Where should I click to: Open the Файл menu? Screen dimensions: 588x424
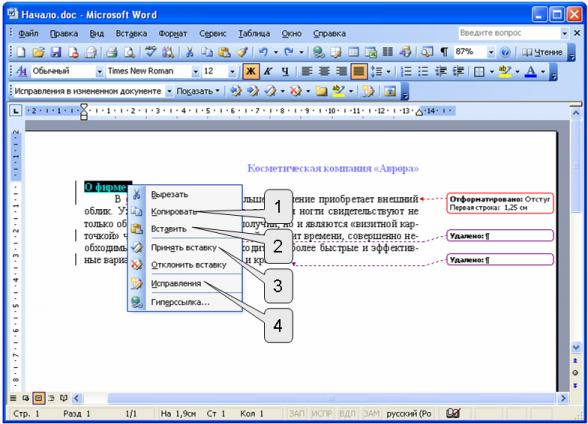[28, 33]
